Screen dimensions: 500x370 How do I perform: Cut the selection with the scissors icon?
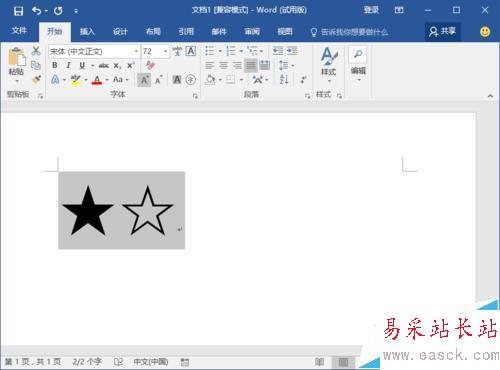click(36, 51)
